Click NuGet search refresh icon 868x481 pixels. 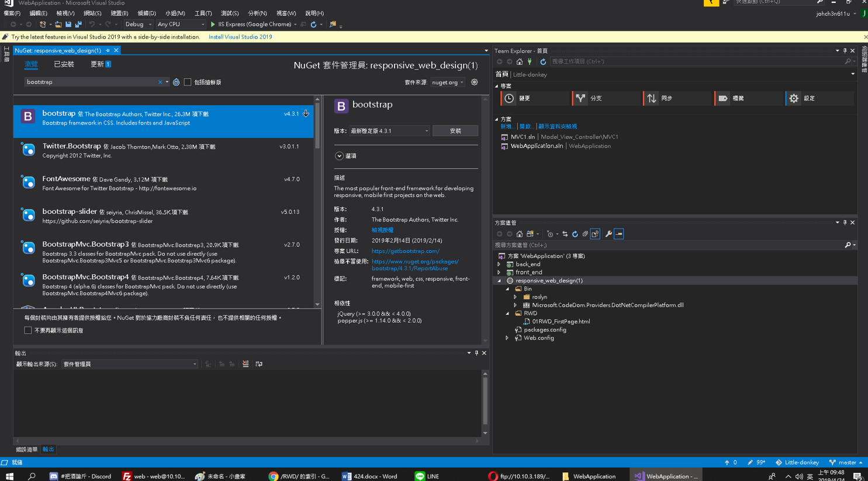tap(176, 82)
